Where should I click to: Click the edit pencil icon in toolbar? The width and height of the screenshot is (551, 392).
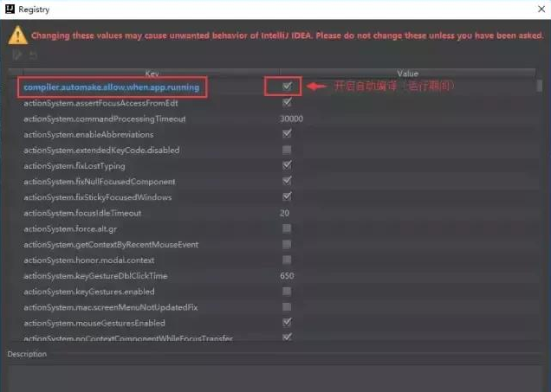pos(16,56)
